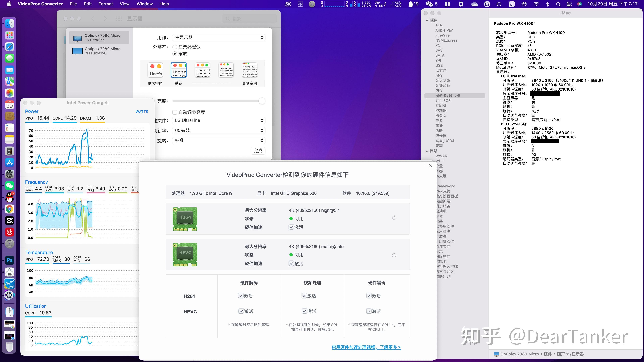
Task: Refresh the HEVC hardware detection
Action: 394,255
